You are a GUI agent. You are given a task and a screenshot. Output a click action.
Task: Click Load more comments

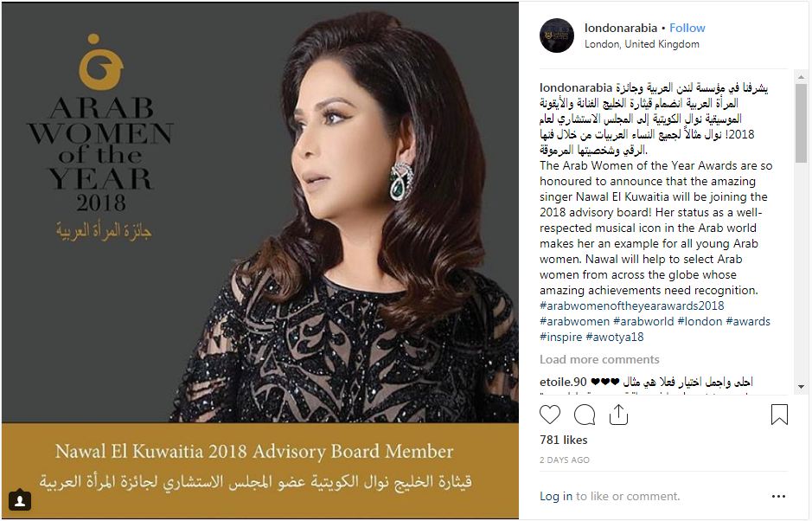599,359
